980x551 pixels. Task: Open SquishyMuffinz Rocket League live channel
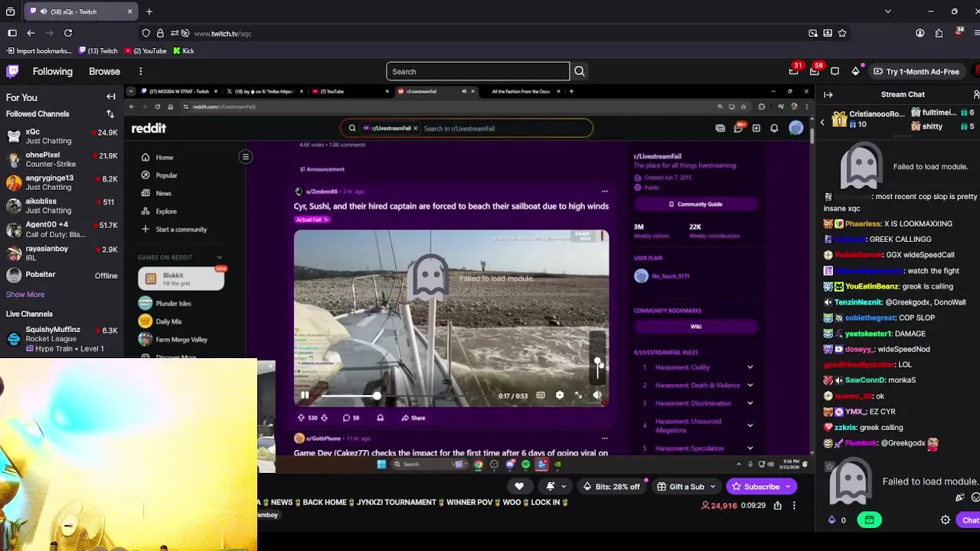pos(61,339)
